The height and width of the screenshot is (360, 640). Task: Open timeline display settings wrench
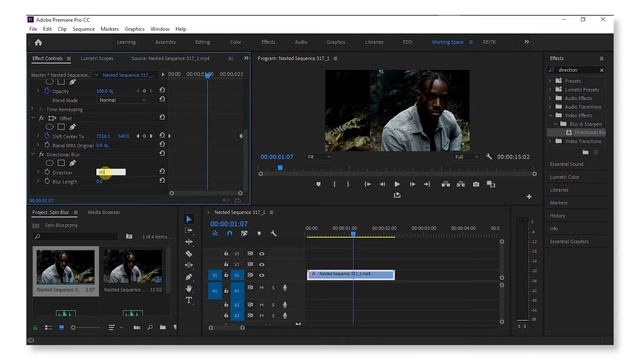point(273,234)
